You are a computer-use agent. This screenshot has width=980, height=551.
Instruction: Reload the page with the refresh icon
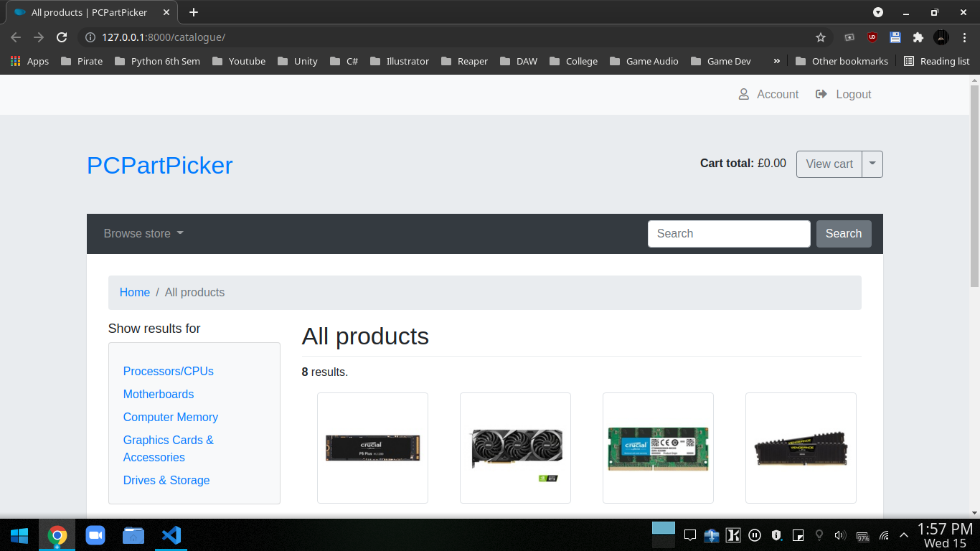(x=62, y=37)
